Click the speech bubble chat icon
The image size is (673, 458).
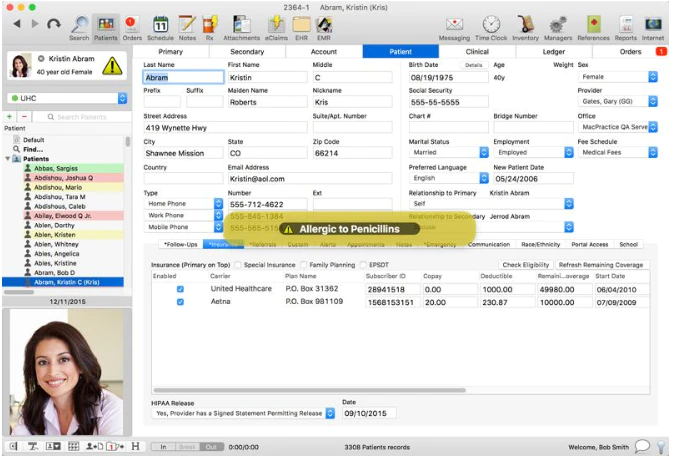[x=642, y=446]
